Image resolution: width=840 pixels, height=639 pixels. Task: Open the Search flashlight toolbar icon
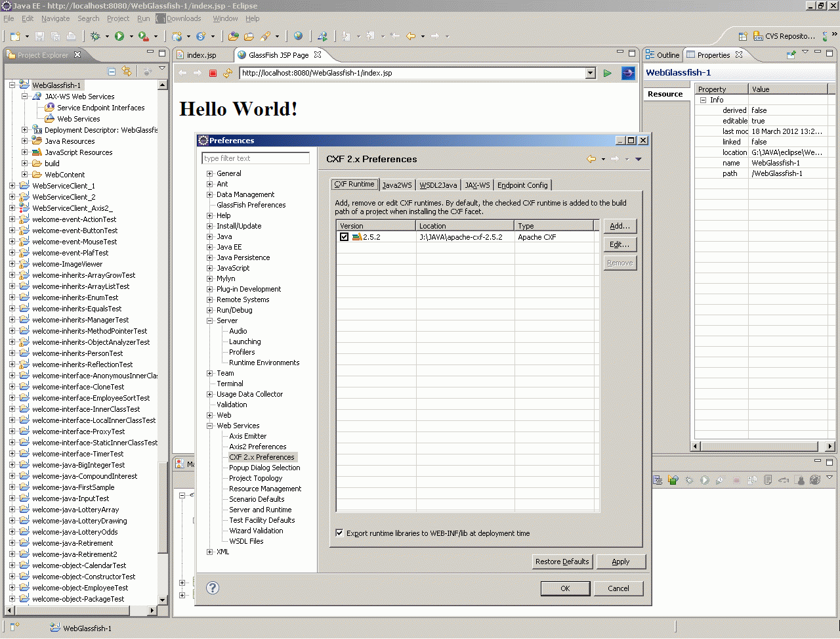click(265, 36)
